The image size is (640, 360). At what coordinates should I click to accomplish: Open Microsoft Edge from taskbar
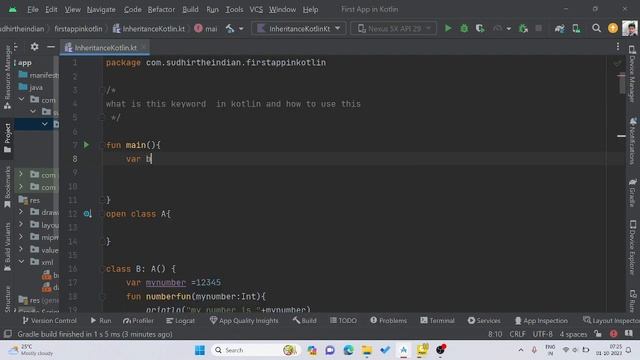348,350
